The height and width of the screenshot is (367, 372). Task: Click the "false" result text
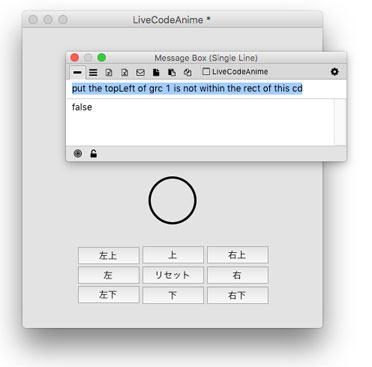click(82, 107)
